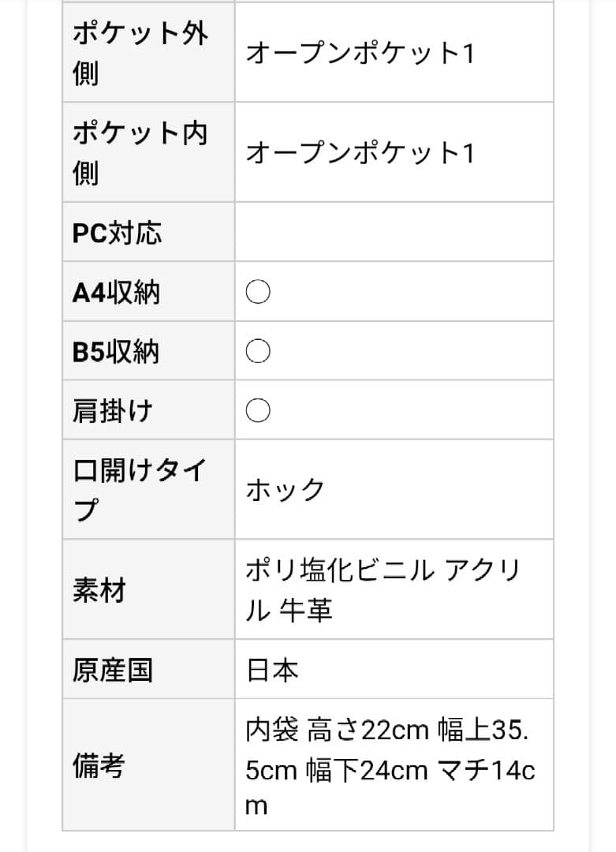616x852 pixels.
Task: Click the 日本 value text
Action: click(x=272, y=670)
